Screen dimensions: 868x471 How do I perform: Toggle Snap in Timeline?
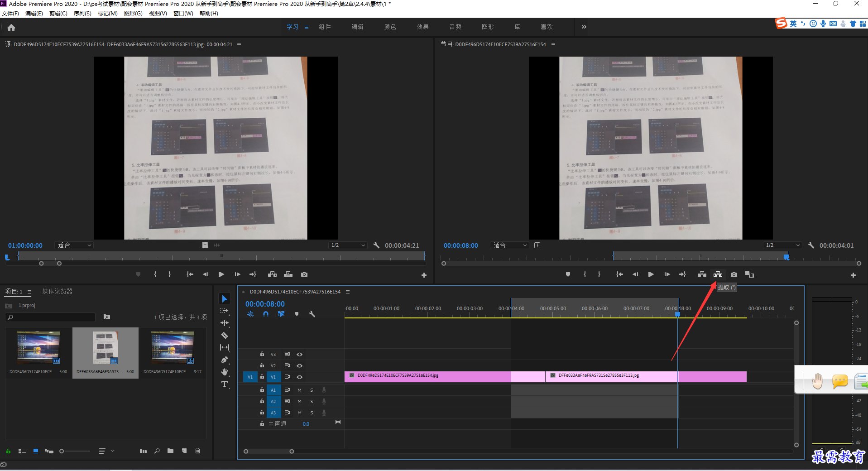coord(266,314)
